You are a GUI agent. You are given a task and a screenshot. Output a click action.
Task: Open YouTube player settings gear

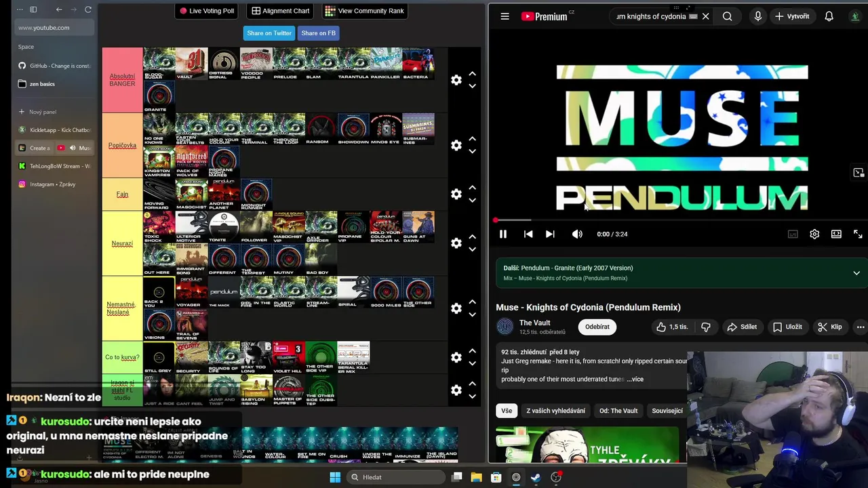click(x=814, y=234)
